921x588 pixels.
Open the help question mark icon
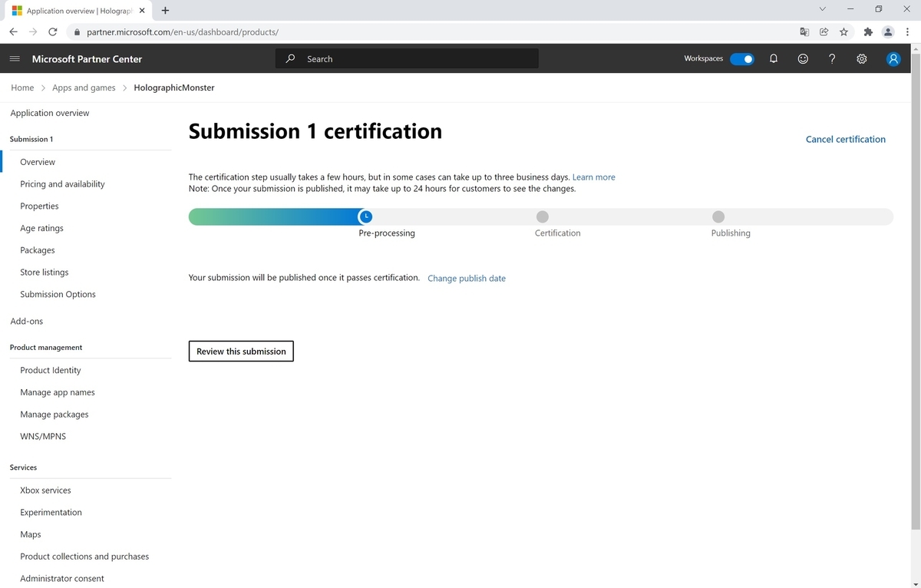(x=832, y=59)
